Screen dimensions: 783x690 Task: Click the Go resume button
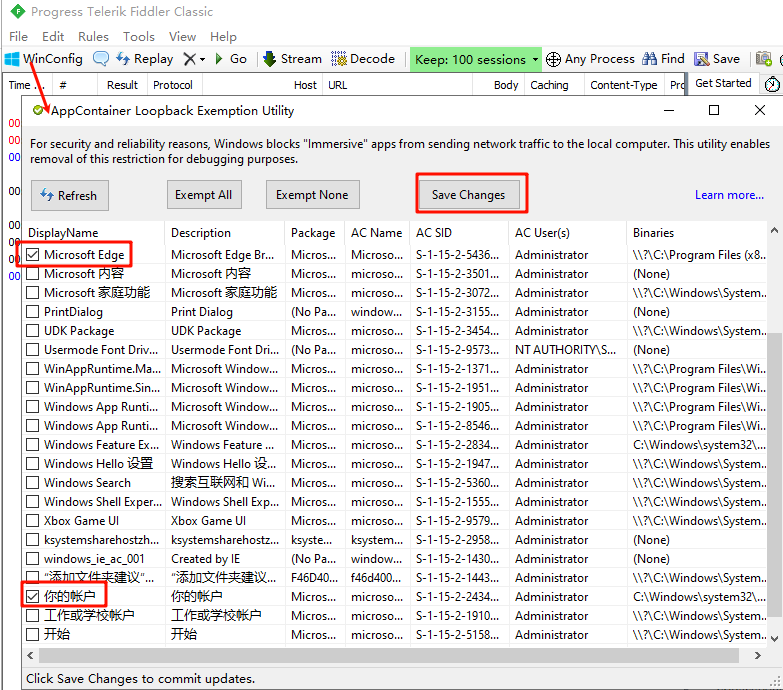231,59
